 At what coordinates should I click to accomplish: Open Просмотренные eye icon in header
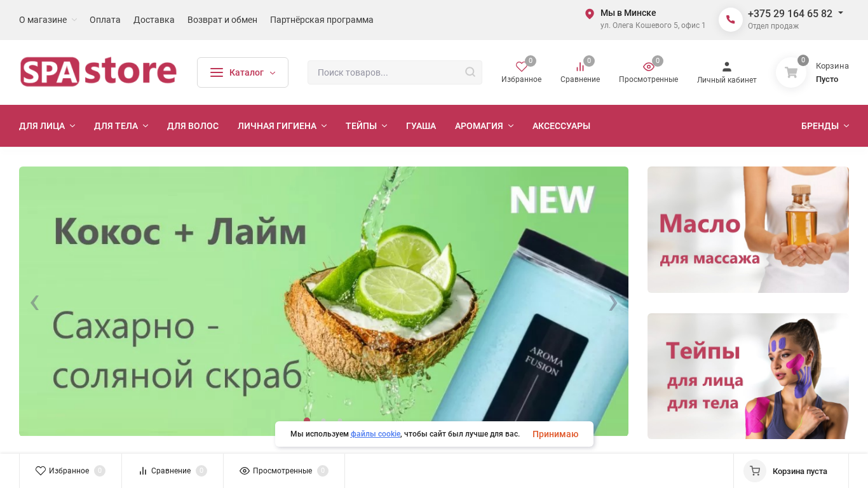coord(648,67)
